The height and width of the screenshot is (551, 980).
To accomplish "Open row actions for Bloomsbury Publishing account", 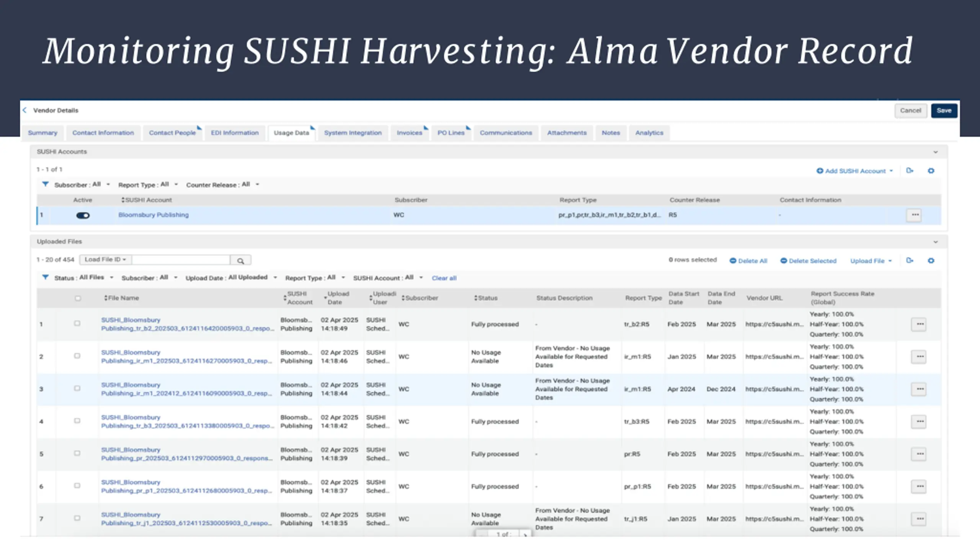I will pyautogui.click(x=915, y=215).
